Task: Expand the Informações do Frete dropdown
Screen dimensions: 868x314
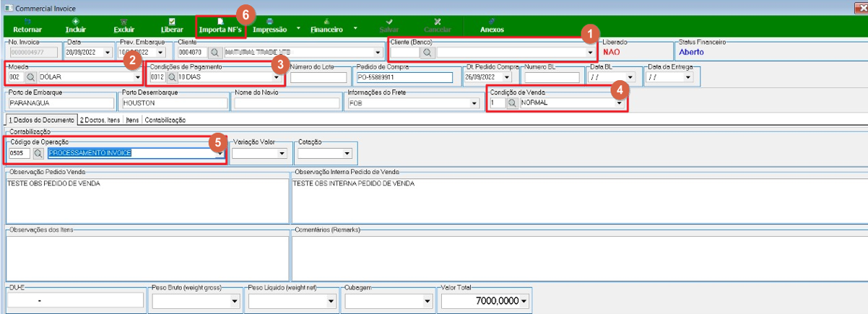Action: 474,103
